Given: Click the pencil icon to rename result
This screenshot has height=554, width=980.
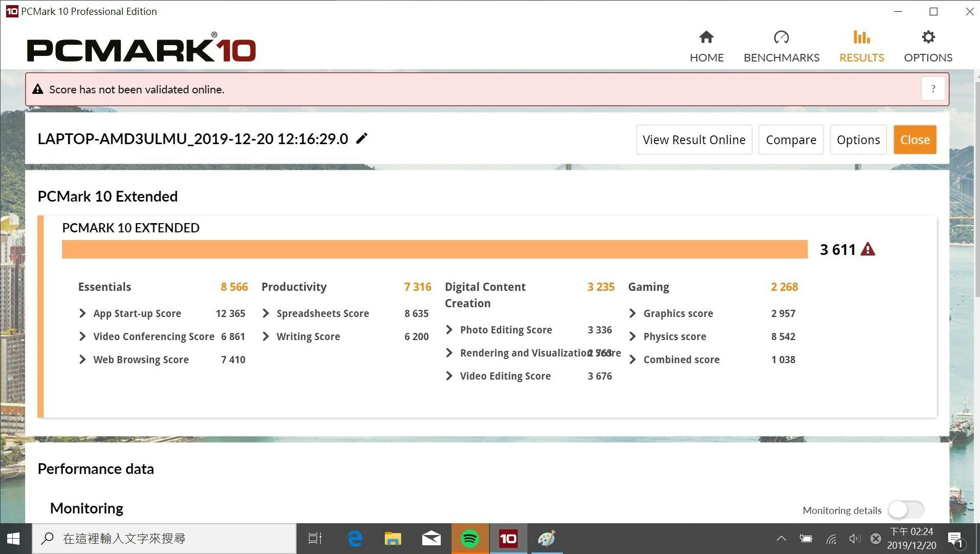Looking at the screenshot, I should [x=362, y=138].
